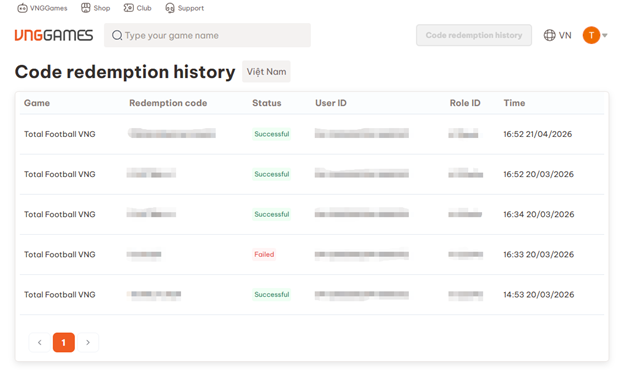This screenshot has height=376, width=624.
Task: Select Total Football VNG in the 21/04/2026 row
Action: click(60, 134)
